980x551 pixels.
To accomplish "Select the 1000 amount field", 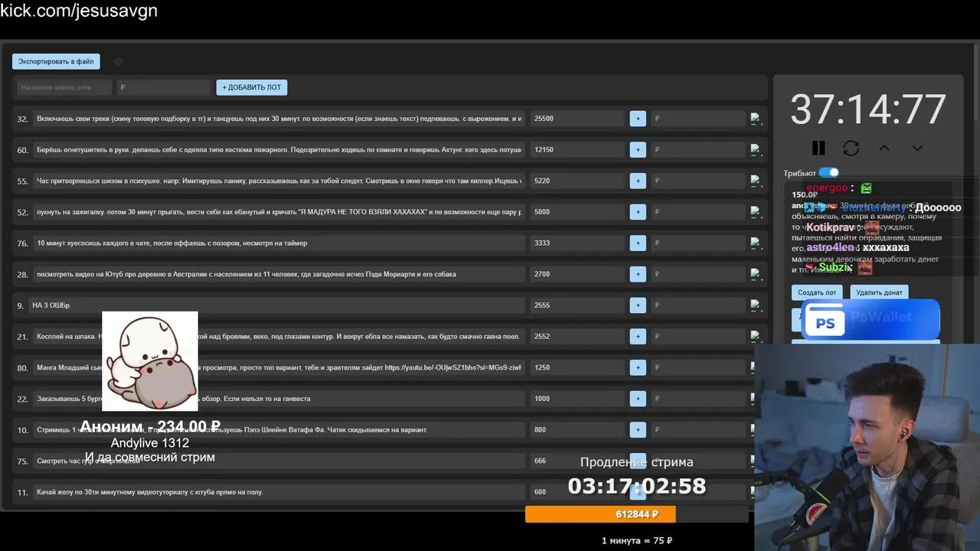I will click(577, 399).
